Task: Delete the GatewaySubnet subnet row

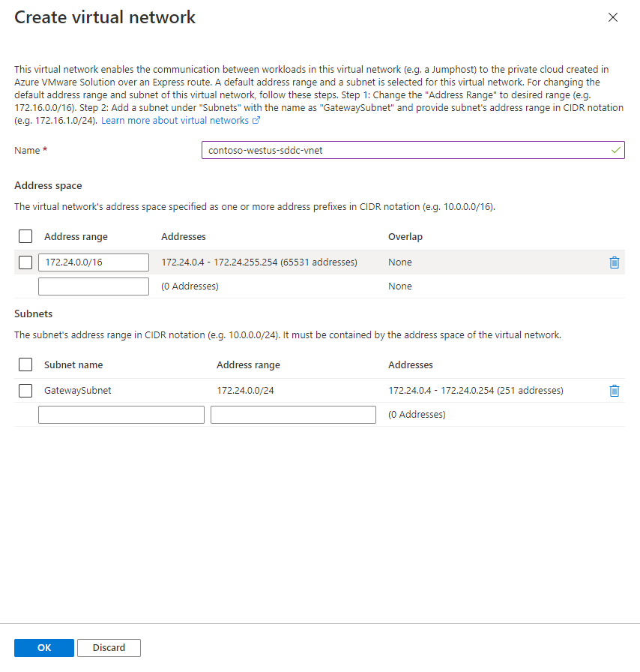Action: 615,390
